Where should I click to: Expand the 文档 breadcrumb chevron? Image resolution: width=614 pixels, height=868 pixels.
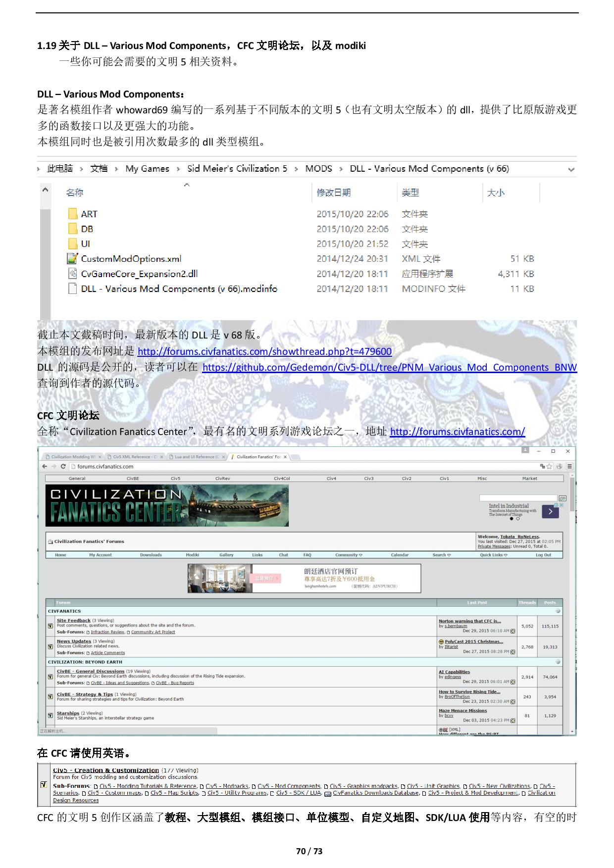click(116, 169)
